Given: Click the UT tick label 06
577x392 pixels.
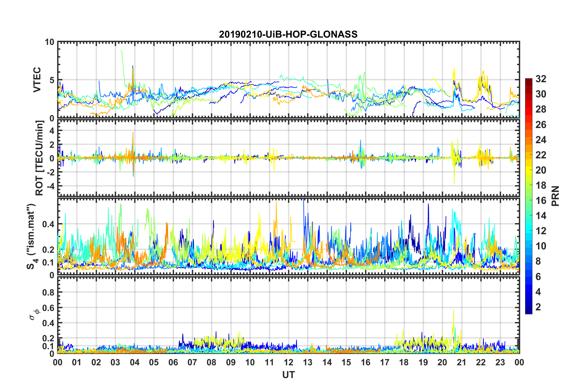Looking at the screenshot, I should 173,362.
